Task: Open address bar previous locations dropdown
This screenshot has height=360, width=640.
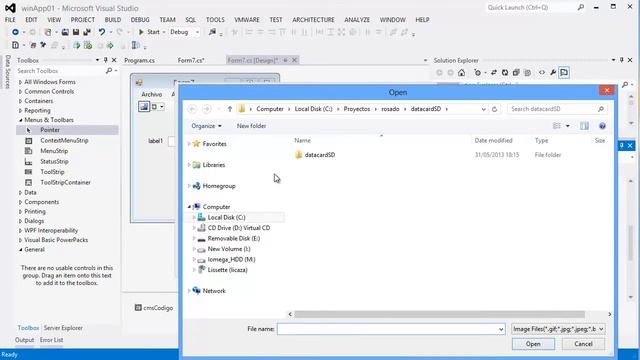Action: tap(483, 109)
